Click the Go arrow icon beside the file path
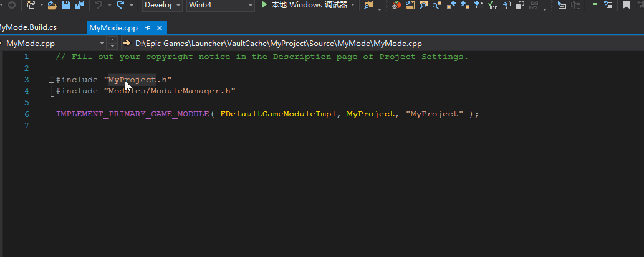 [x=127, y=43]
